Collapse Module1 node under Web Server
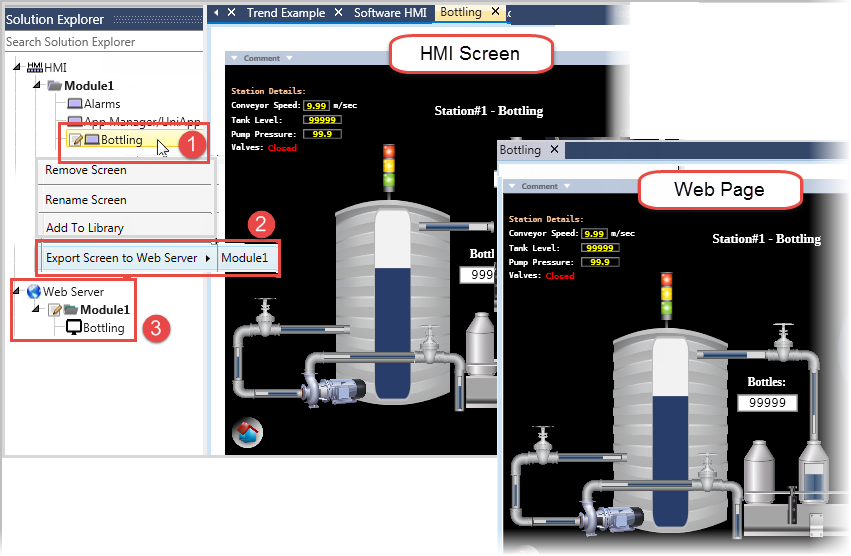 [x=36, y=309]
